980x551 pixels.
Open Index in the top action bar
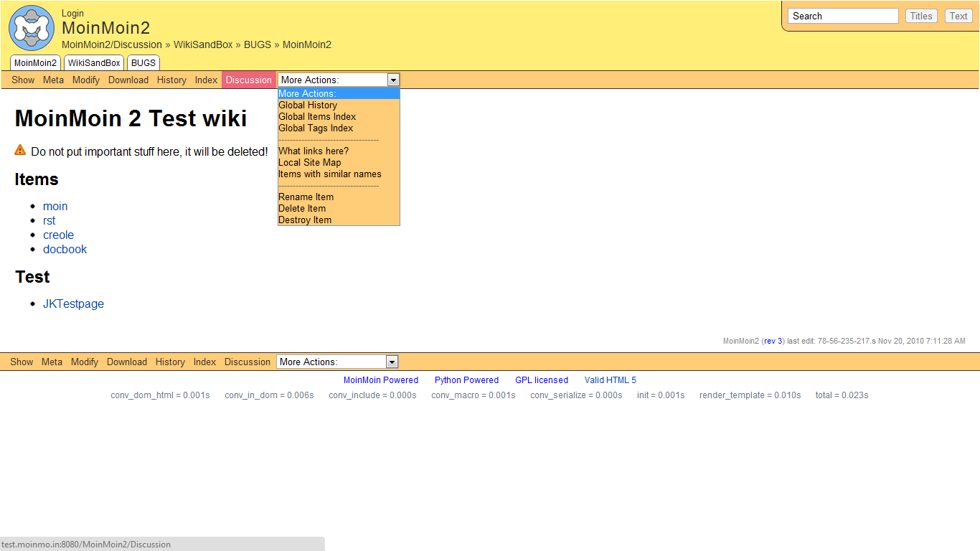pos(206,80)
